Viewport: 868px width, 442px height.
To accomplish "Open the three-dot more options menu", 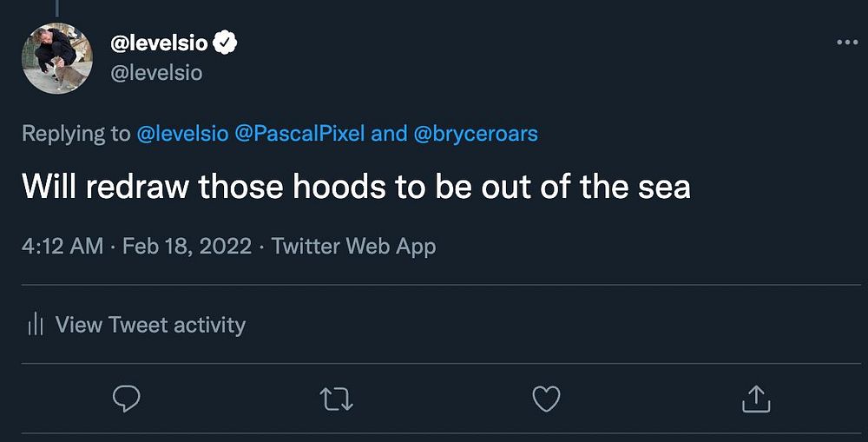I will click(846, 43).
